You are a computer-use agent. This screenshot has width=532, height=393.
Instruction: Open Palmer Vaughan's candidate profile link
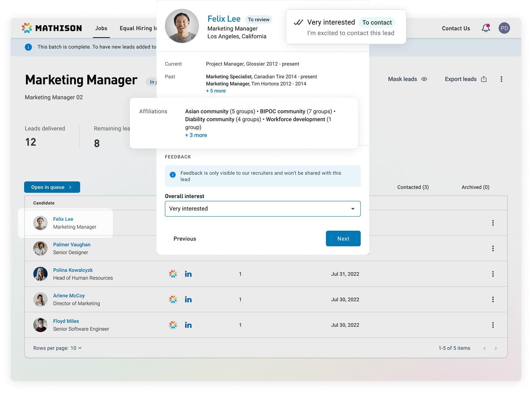[x=72, y=245]
